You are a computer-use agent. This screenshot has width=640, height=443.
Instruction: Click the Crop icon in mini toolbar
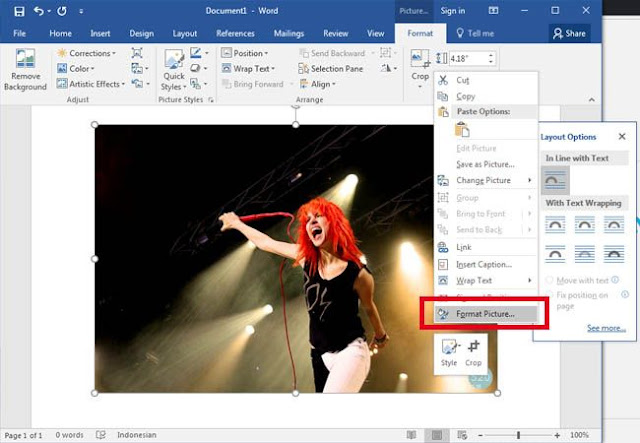tap(473, 353)
